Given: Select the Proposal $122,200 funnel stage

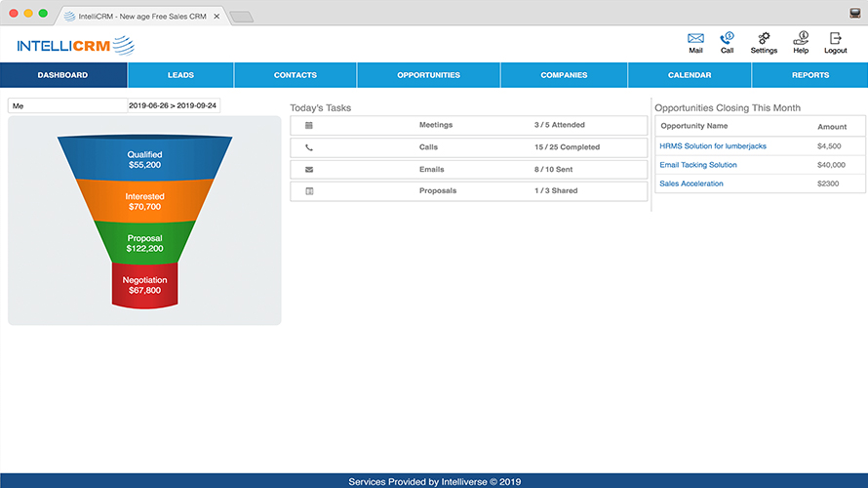Looking at the screenshot, I should point(144,243).
